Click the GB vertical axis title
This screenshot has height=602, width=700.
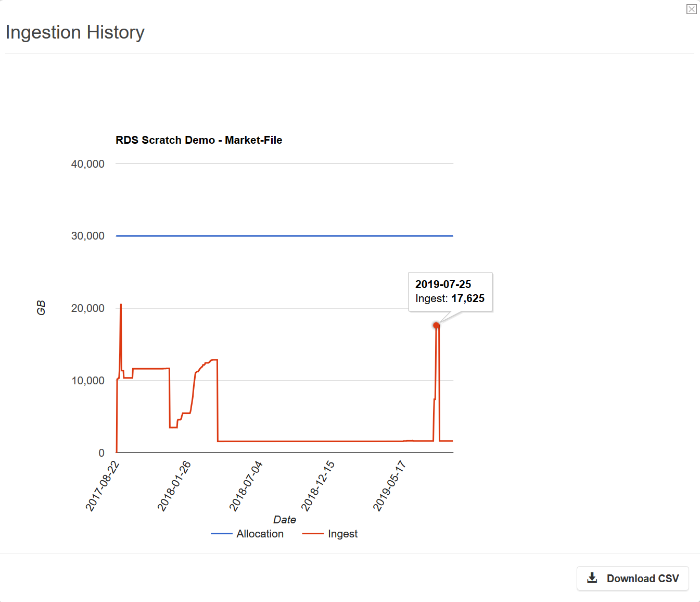pyautogui.click(x=41, y=308)
